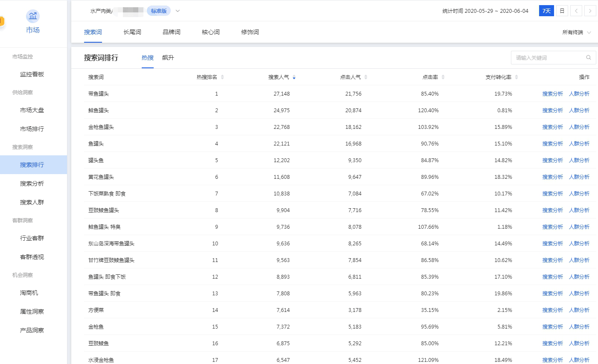Go to previous time period arrow
This screenshot has height=364, width=598.
coord(576,11)
